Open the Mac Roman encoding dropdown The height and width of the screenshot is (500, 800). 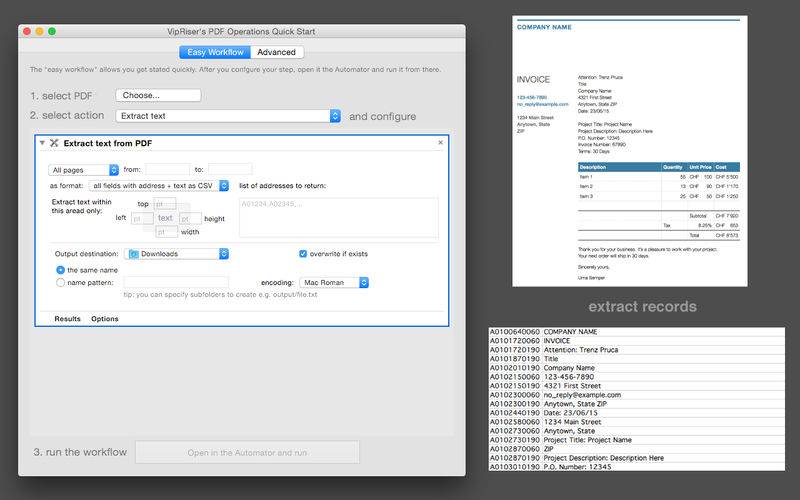click(x=334, y=283)
